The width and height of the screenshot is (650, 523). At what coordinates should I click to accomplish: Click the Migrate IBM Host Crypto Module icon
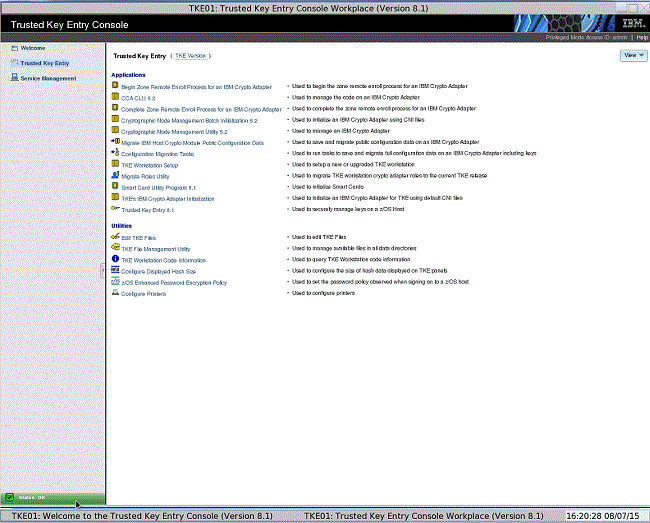tap(115, 142)
